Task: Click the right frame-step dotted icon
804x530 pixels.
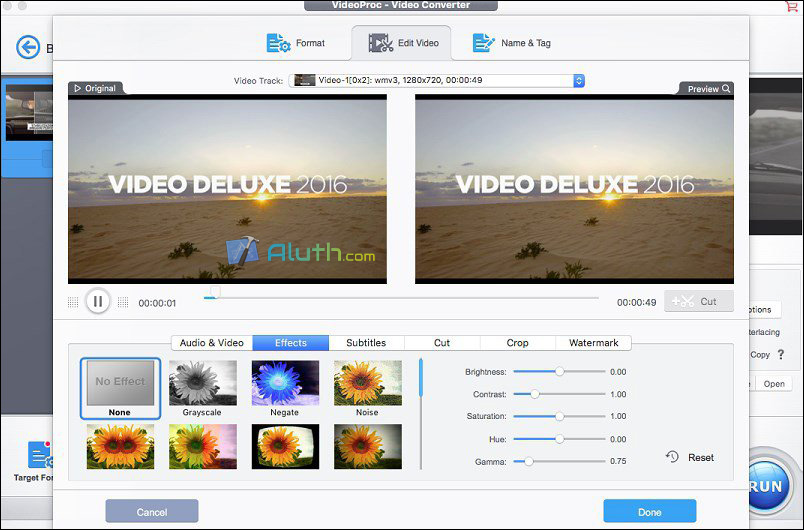Action: 123,302
